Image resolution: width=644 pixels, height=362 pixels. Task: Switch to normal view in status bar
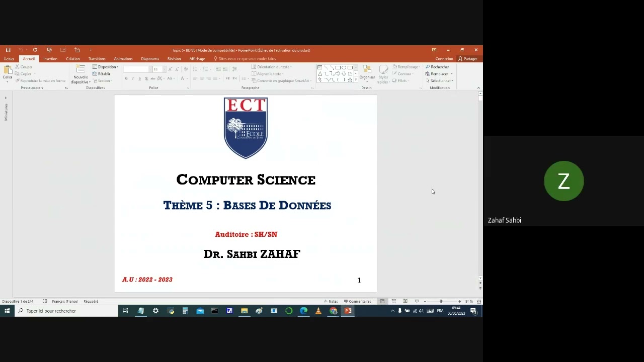point(382,301)
